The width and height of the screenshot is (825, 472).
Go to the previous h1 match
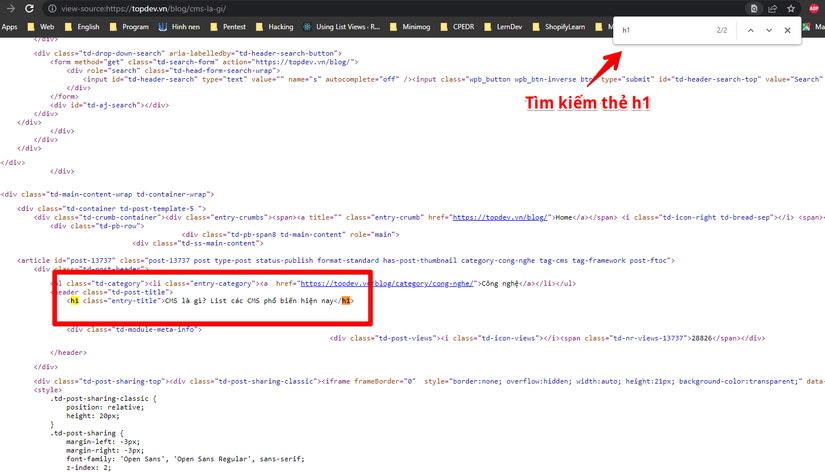(x=751, y=31)
